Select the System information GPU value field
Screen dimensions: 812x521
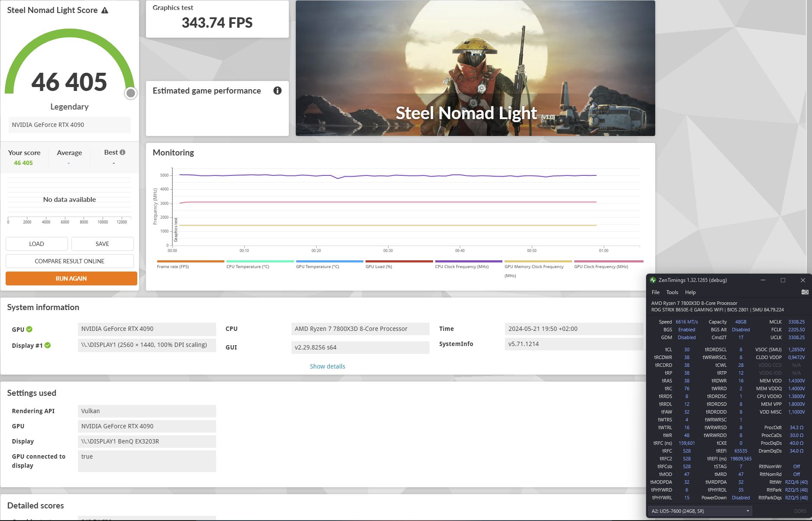(x=147, y=329)
